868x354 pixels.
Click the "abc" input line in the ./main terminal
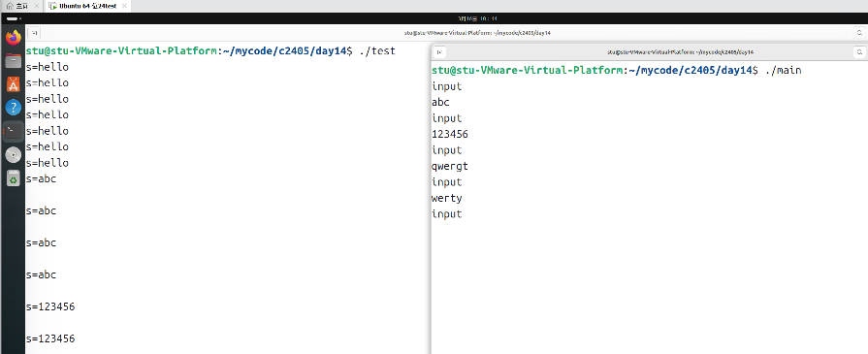(x=440, y=103)
